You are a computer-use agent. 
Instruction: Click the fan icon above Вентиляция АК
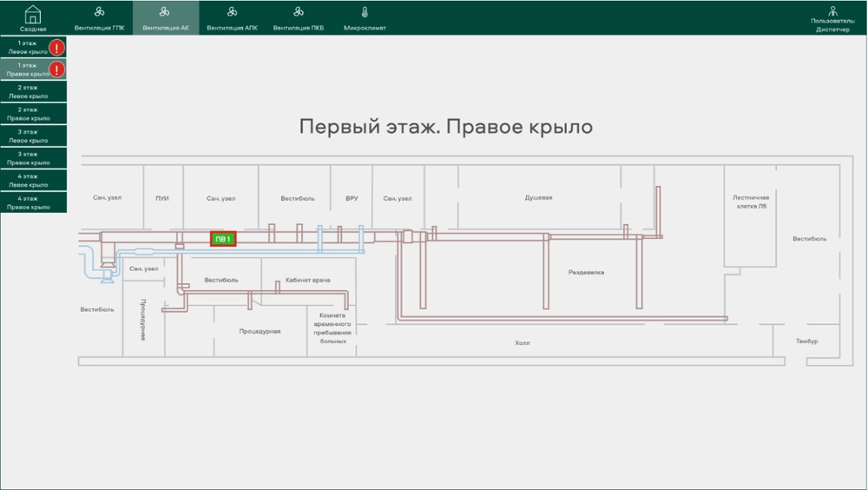166,12
